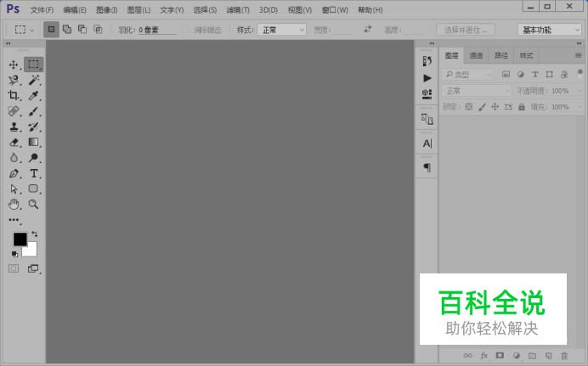Open the 基本功能 workspace dropdown

pos(550,30)
